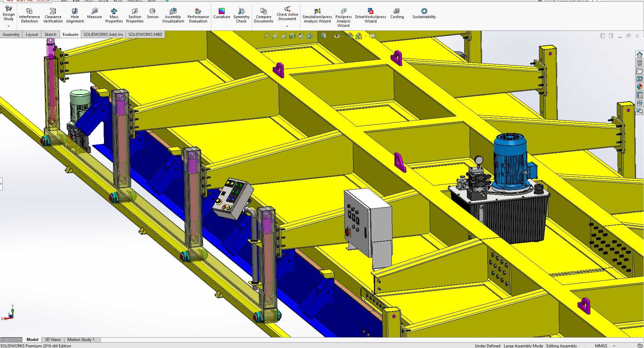Viewport: 644px width, 348px height.
Task: Add a Sensor
Action: tap(153, 14)
